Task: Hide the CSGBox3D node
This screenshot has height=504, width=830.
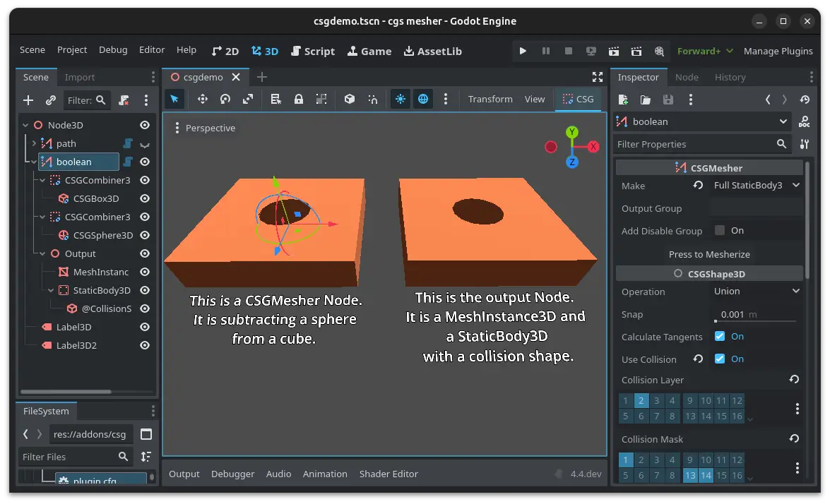Action: [145, 198]
